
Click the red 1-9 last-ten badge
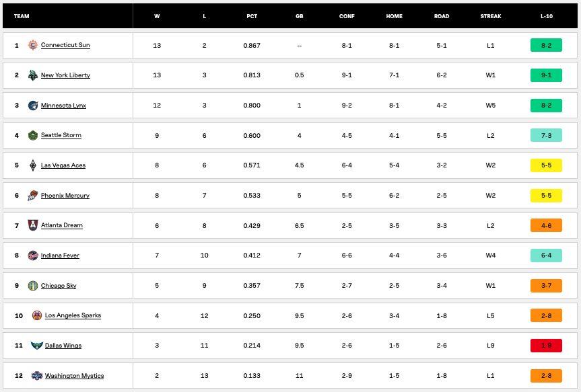pyautogui.click(x=546, y=346)
